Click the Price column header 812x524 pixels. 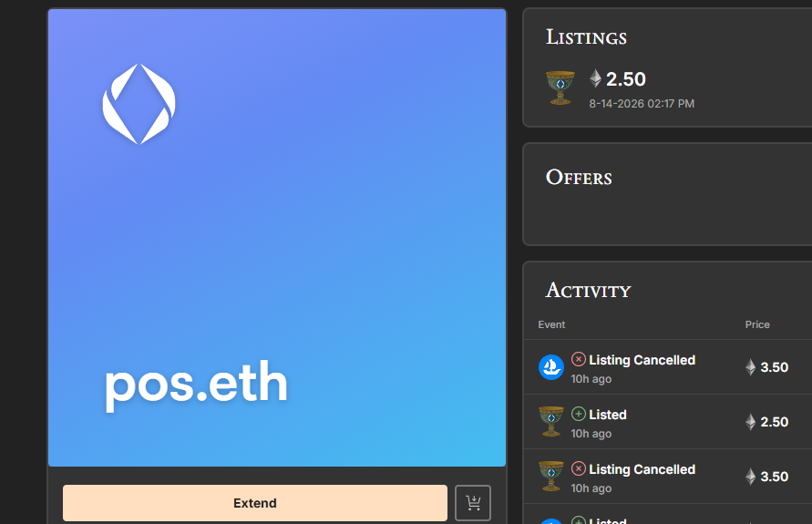(x=757, y=324)
